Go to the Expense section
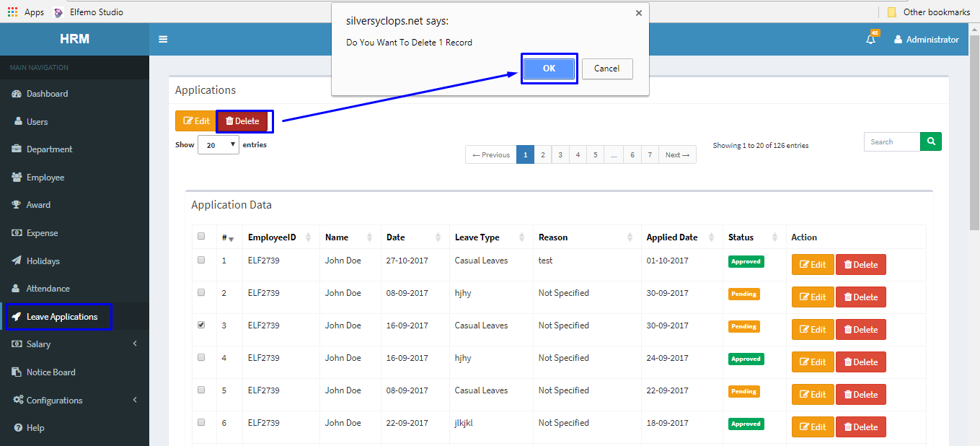Screen dimensions: 980x446 pos(74,233)
